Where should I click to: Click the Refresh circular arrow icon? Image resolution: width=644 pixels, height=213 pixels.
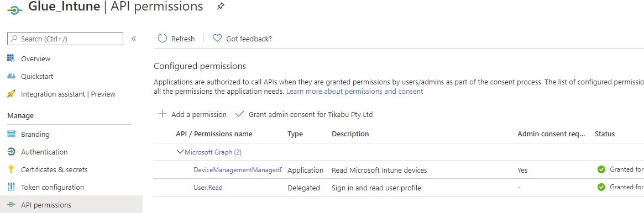(163, 38)
